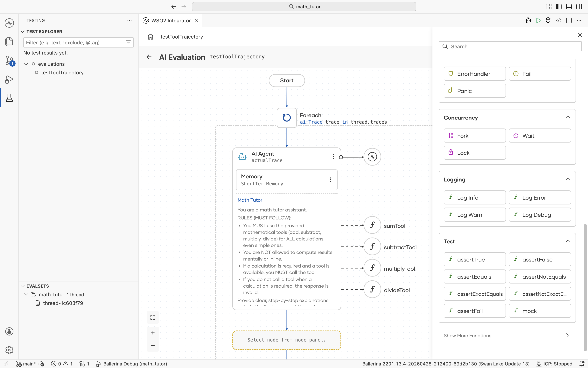Click the Show Source code icon

(559, 20)
